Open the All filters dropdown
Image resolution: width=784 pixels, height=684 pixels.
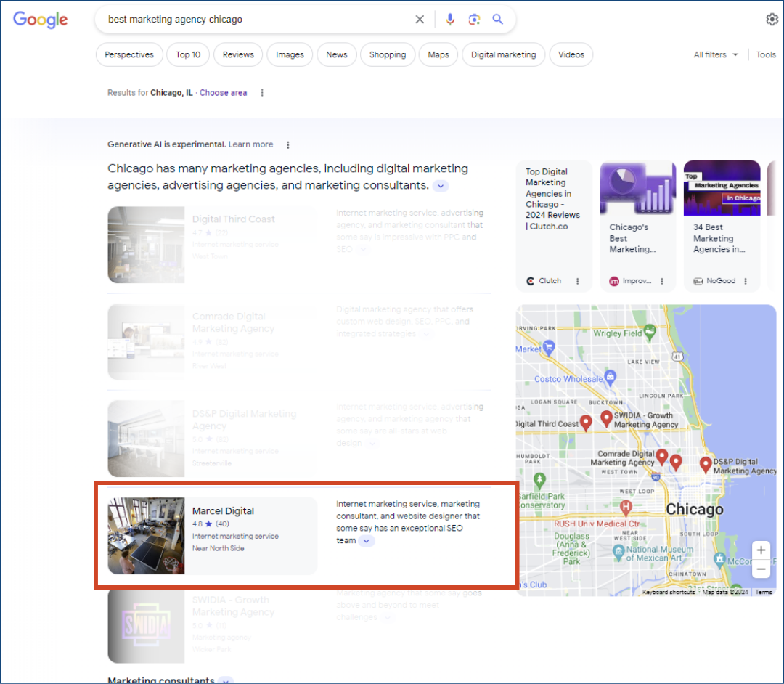click(x=716, y=54)
